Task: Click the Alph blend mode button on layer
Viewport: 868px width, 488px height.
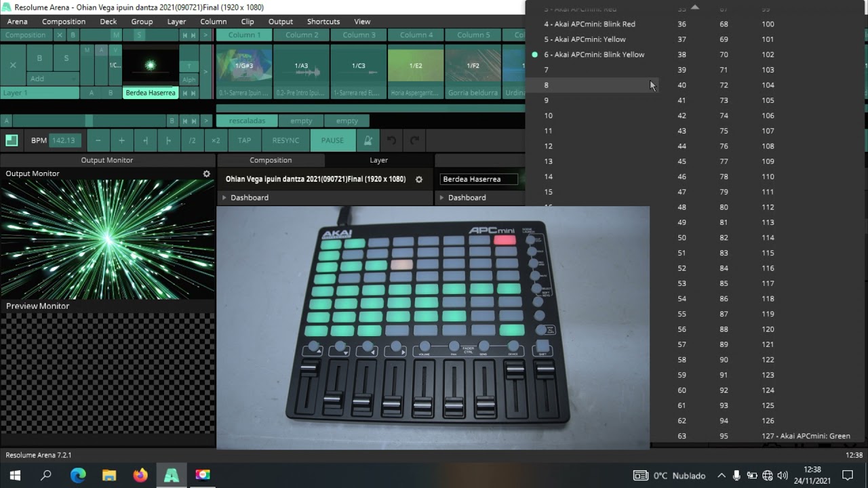Action: coord(189,79)
